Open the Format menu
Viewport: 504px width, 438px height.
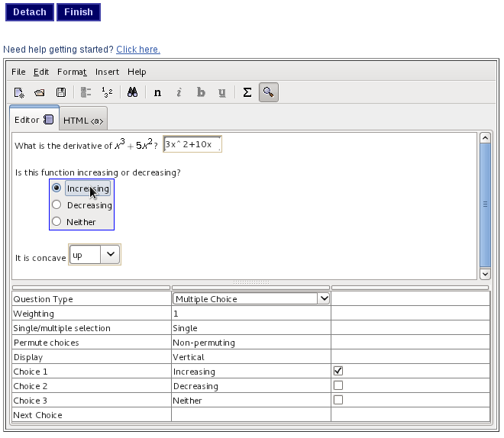pyautogui.click(x=72, y=72)
